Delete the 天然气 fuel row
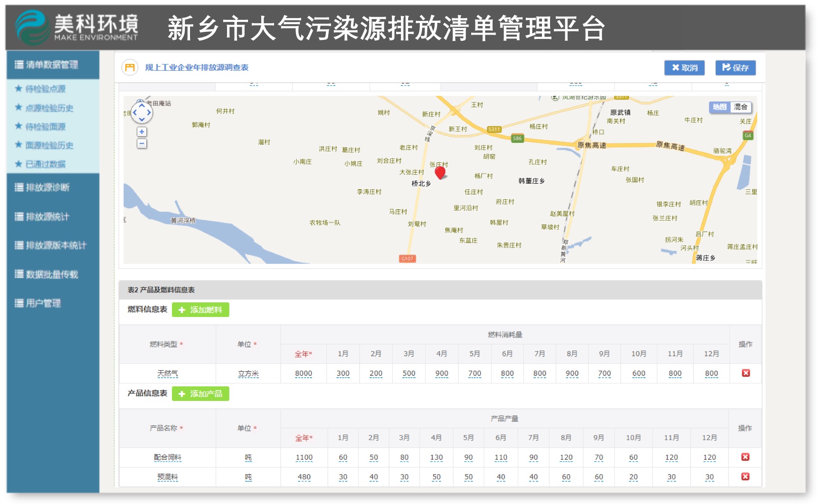817x504 pixels. [x=745, y=373]
